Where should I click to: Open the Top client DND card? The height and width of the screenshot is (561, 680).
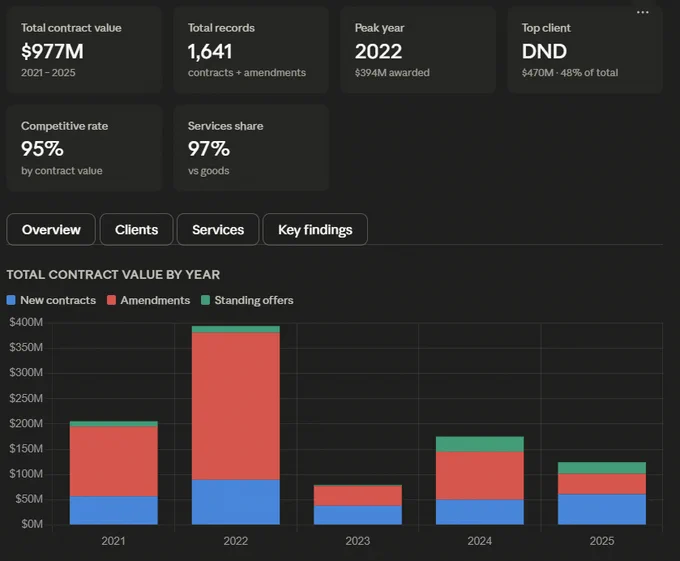(x=585, y=49)
